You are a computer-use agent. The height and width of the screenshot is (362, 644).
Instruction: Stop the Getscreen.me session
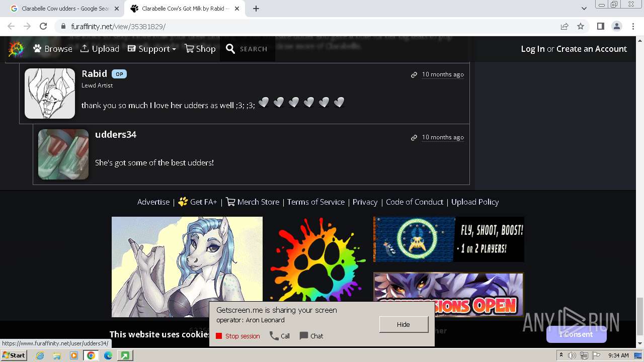pyautogui.click(x=238, y=336)
